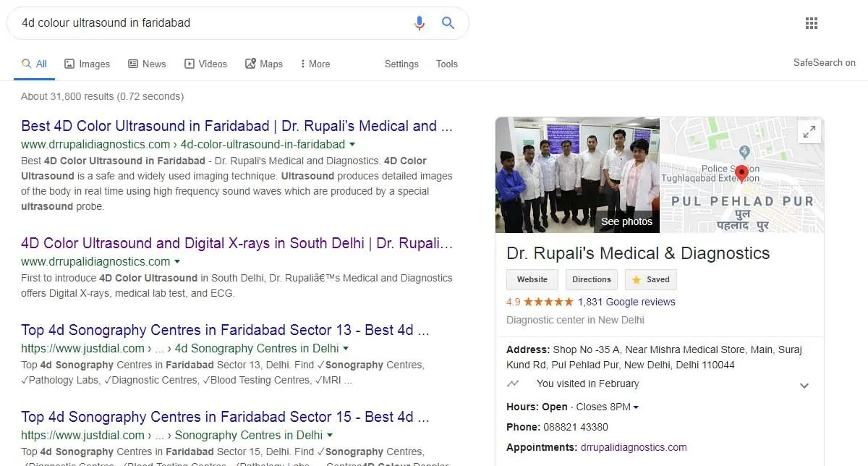This screenshot has height=466, width=868.
Task: Switch to the Images tab
Action: (87, 64)
